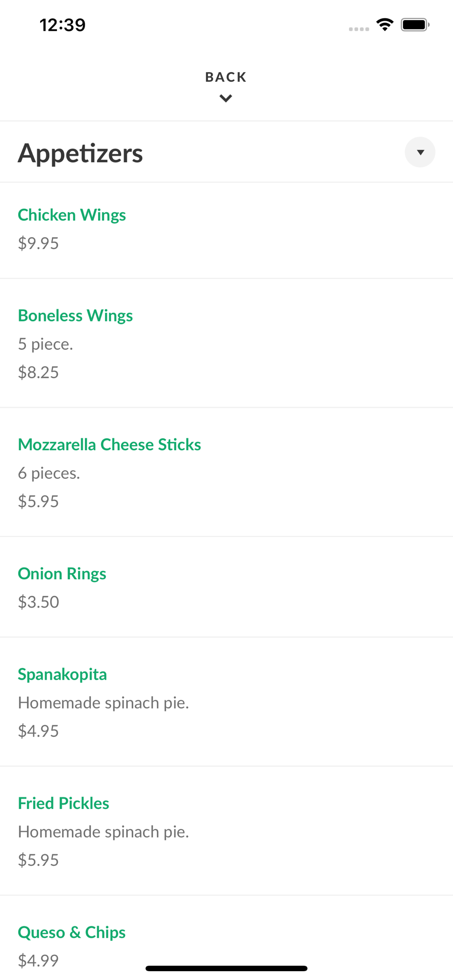Tap the battery status icon

tap(415, 24)
